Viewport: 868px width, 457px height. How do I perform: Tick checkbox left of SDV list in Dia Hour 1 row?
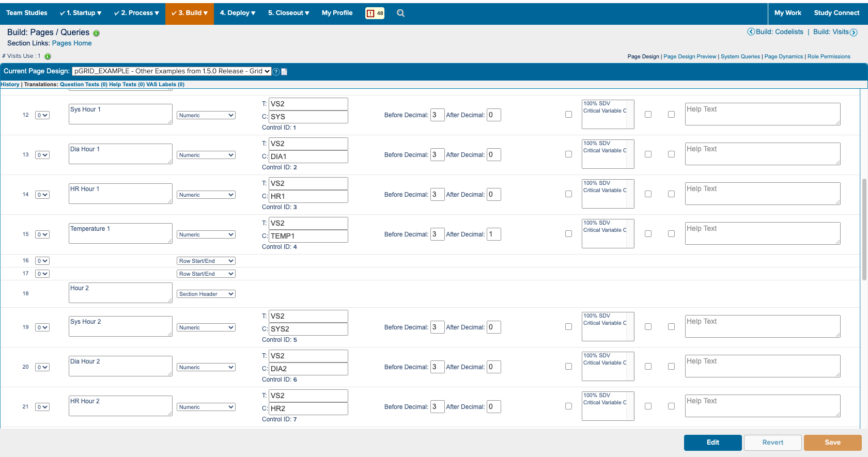point(568,154)
